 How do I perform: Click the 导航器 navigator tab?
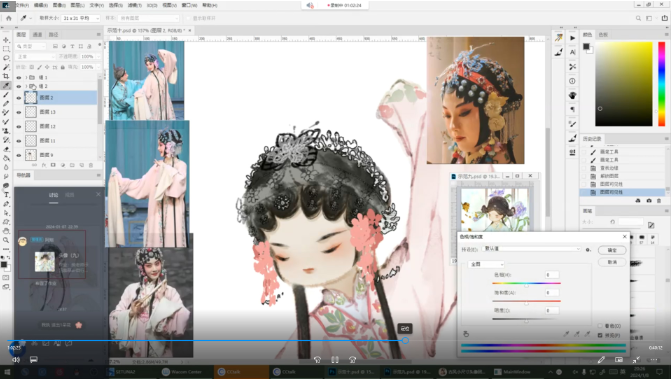[x=24, y=175]
